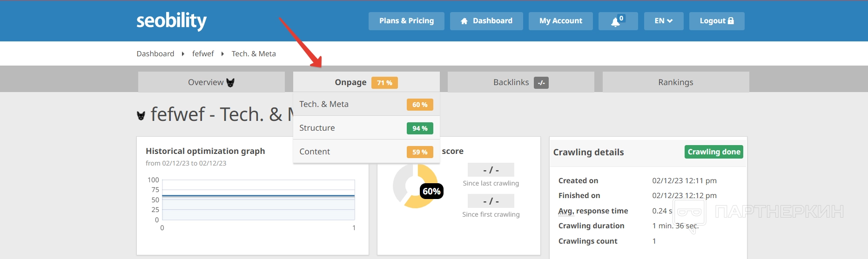
Task: Switch to the Rankings tab
Action: [675, 82]
